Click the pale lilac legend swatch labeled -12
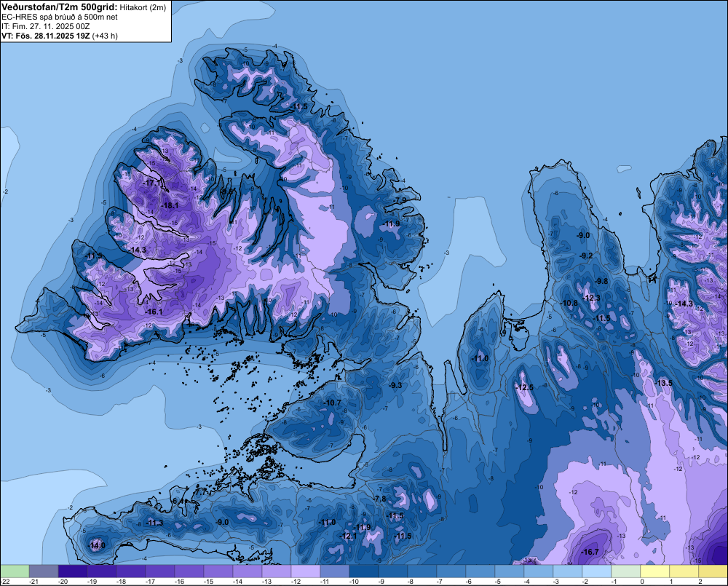 coord(305,571)
